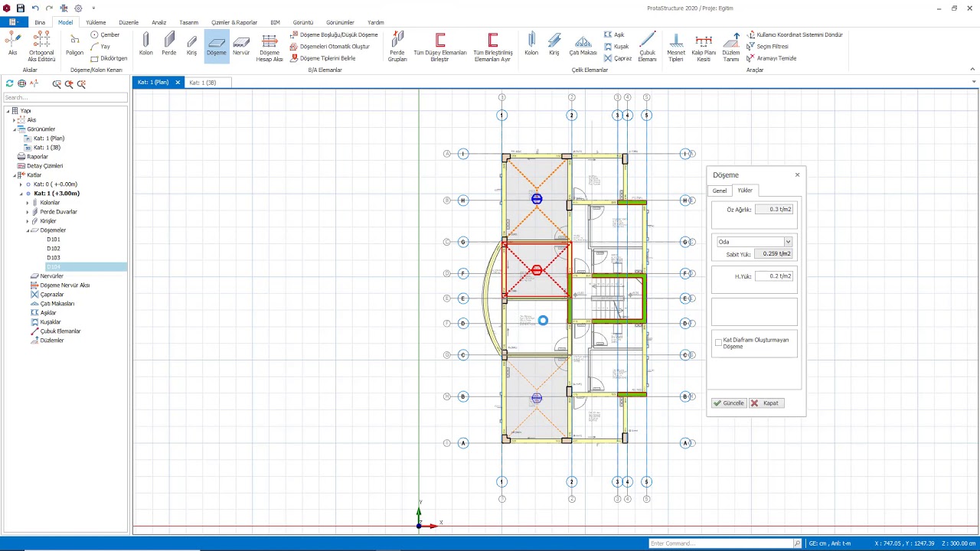Select D102 slab in tree

click(x=54, y=249)
